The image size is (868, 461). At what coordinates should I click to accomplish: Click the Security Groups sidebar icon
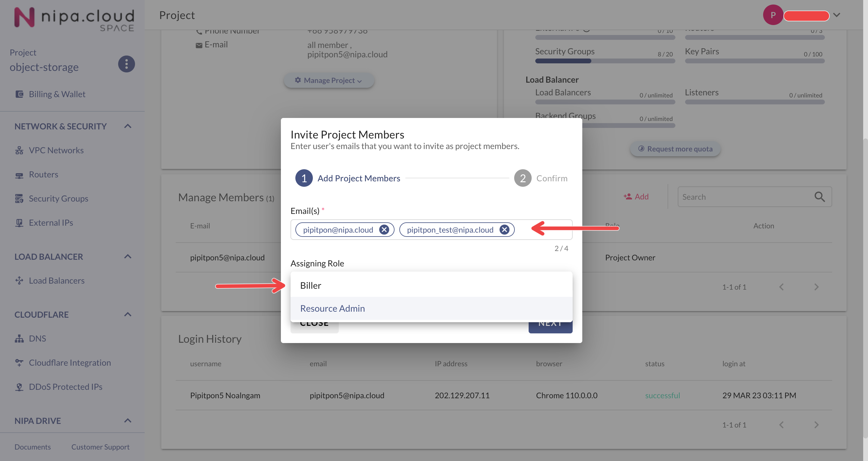(x=19, y=199)
